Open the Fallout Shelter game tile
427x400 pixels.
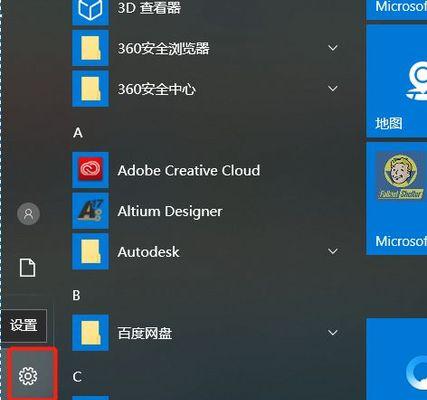(x=397, y=199)
